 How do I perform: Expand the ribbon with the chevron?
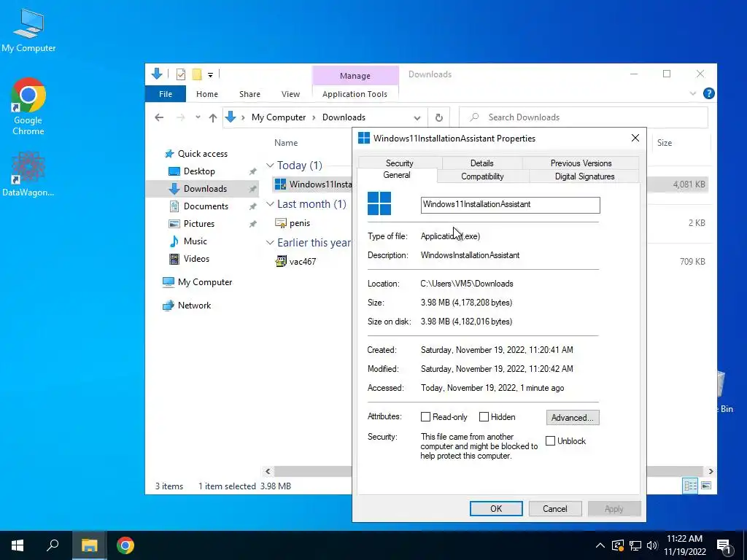coord(693,93)
